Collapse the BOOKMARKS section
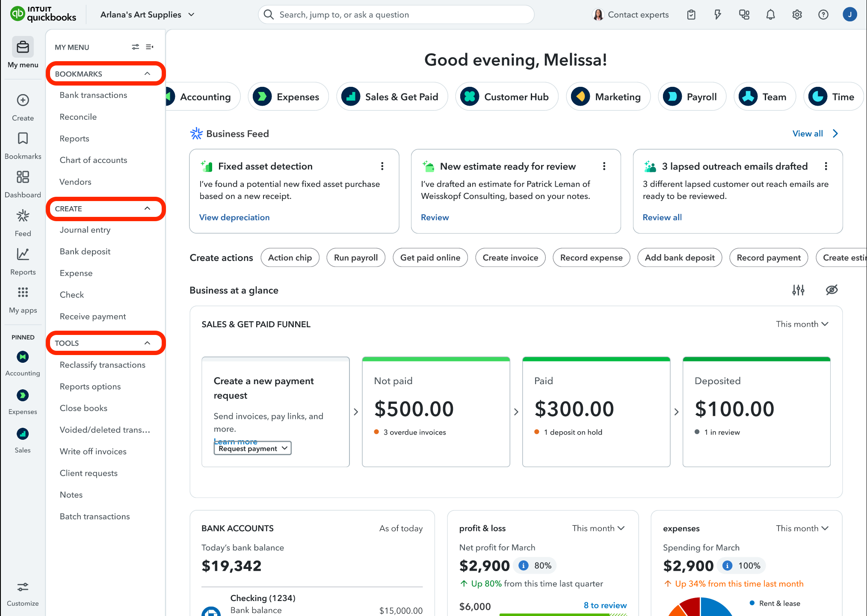Screen dimensions: 867x616 coord(148,74)
